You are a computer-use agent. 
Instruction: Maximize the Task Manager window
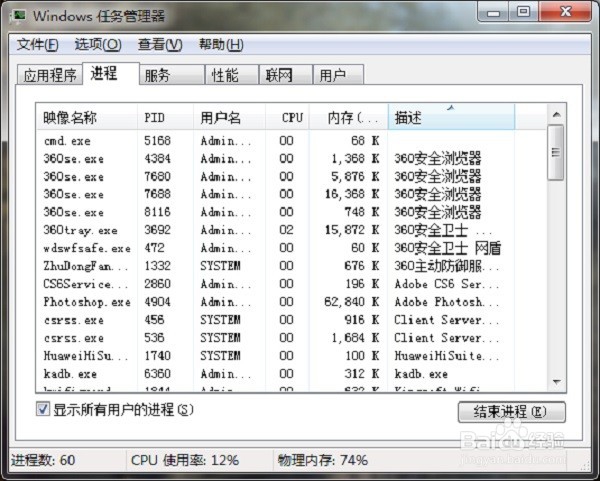(x=524, y=13)
